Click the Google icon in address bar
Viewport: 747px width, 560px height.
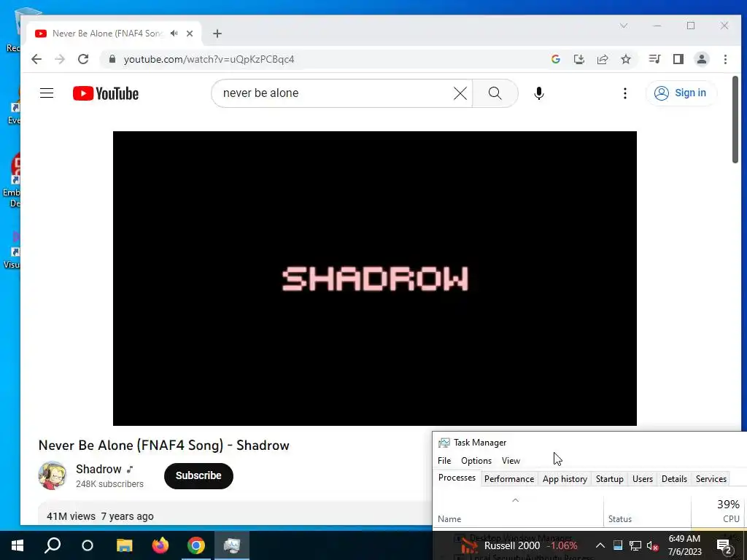[555, 59]
